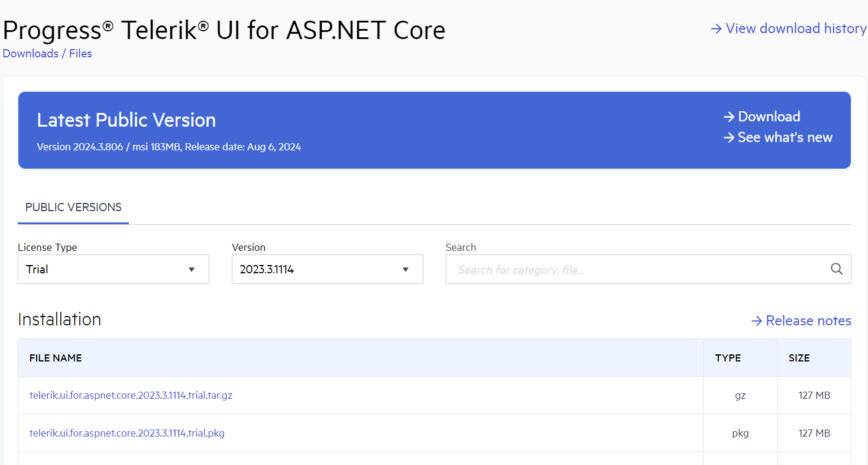Open the License Type dropdown arrow
This screenshot has height=465, width=868.
coord(192,270)
